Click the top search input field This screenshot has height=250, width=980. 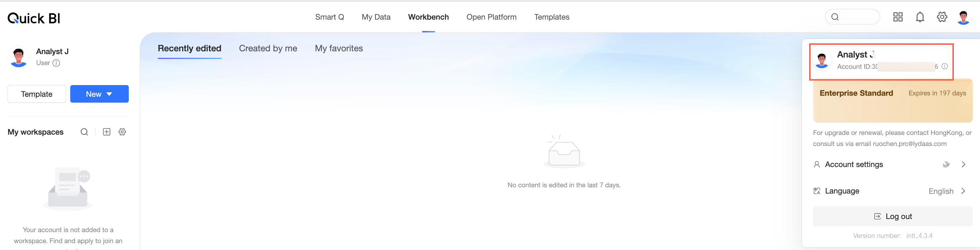point(852,17)
